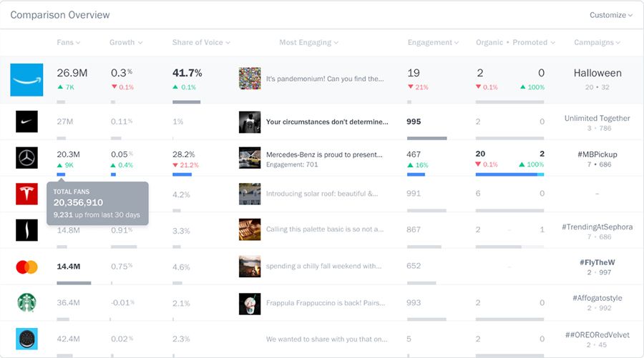Open the #TrendingAtSephora campaign
Screen dimensions: 644x358
coord(597,227)
